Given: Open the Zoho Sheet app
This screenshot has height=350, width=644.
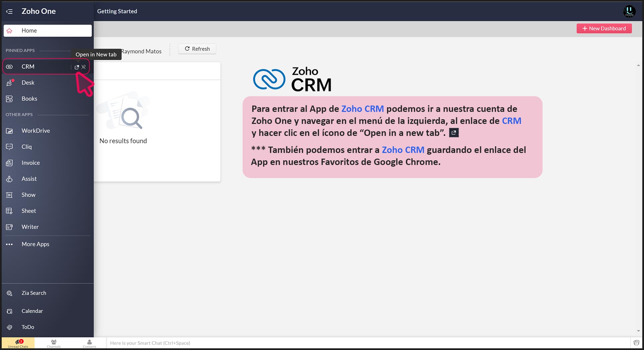Looking at the screenshot, I should 29,211.
